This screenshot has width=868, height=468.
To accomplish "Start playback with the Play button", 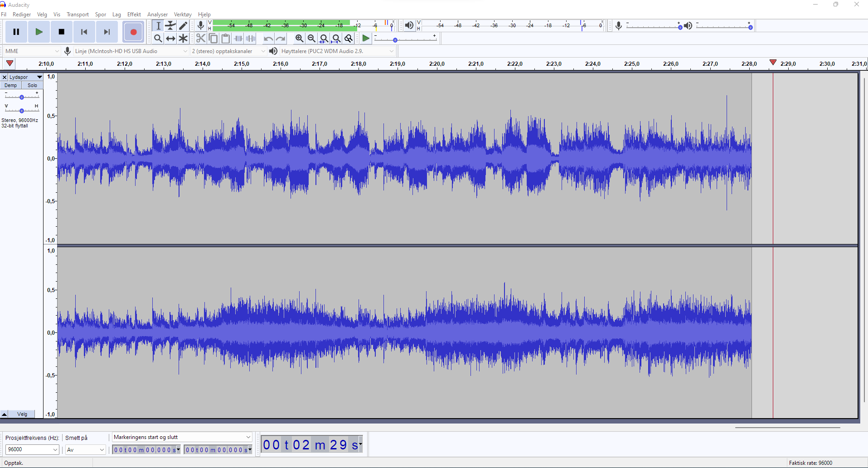I will click(39, 32).
